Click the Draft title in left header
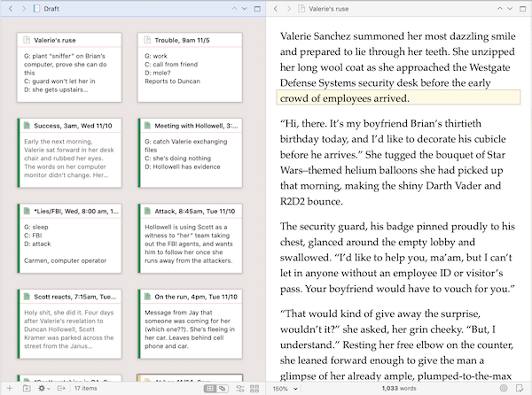This screenshot has height=395, width=532. [x=51, y=9]
